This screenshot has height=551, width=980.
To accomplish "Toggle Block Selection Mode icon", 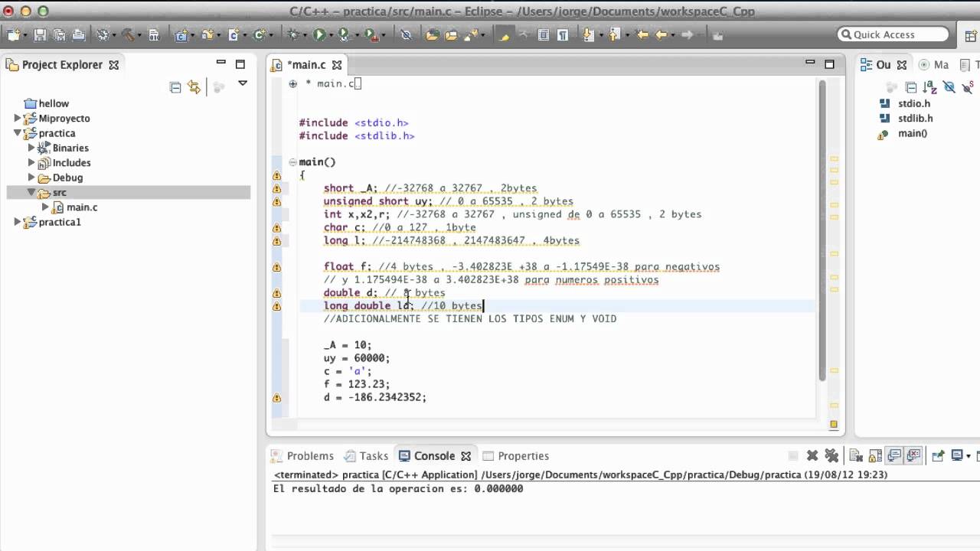I will click(544, 35).
